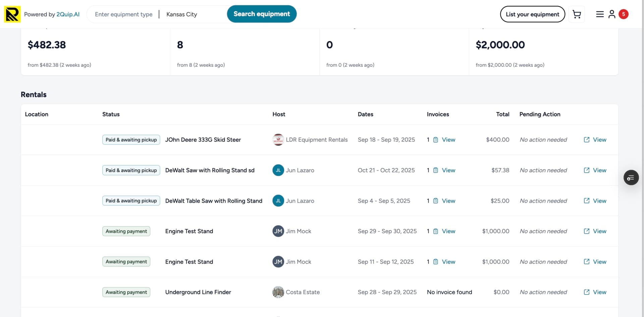Focus the Enter equipment type field
This screenshot has width=644, height=317.
pos(123,14)
